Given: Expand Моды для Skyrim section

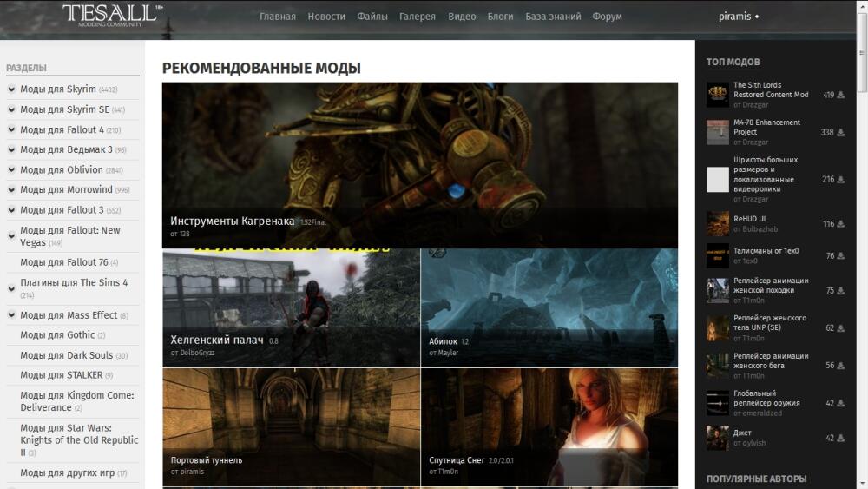Looking at the screenshot, I should (x=11, y=89).
